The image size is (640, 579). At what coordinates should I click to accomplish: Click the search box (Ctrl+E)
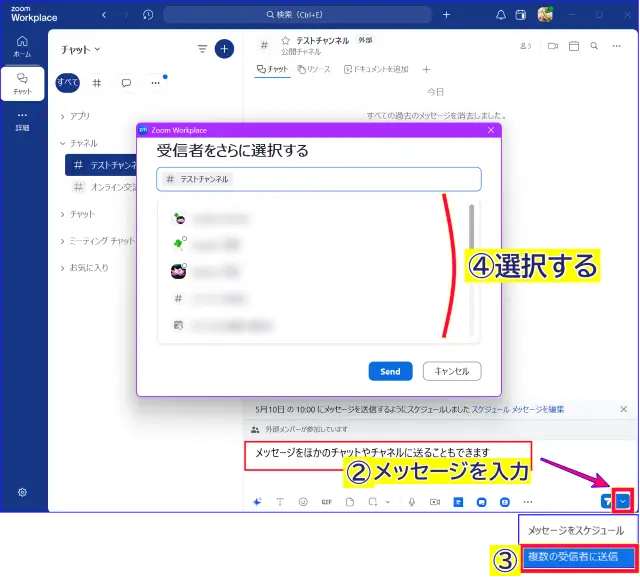click(x=297, y=15)
